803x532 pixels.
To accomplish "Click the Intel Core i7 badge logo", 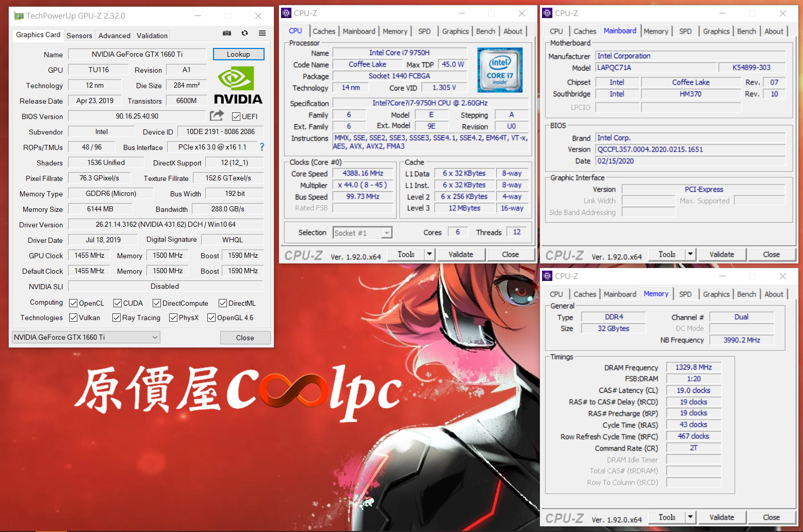I will tap(500, 70).
